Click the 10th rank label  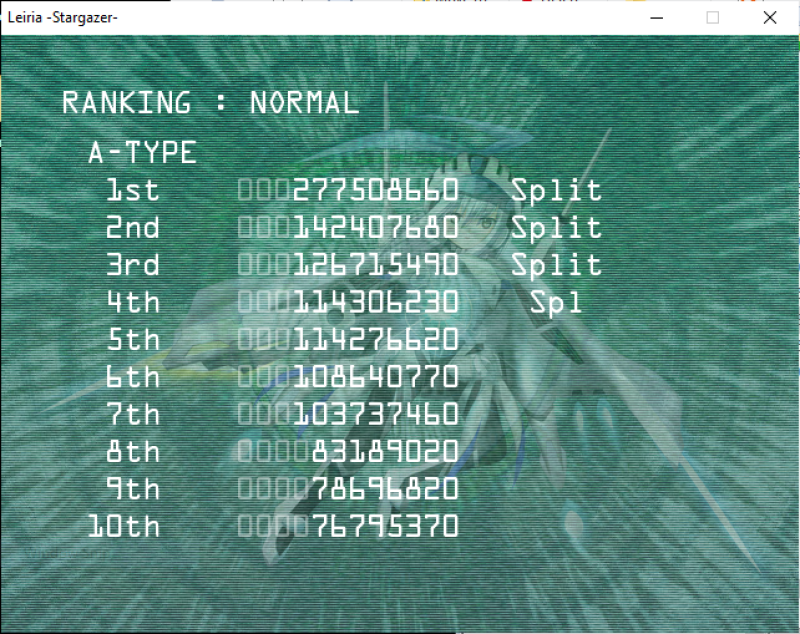point(123,526)
